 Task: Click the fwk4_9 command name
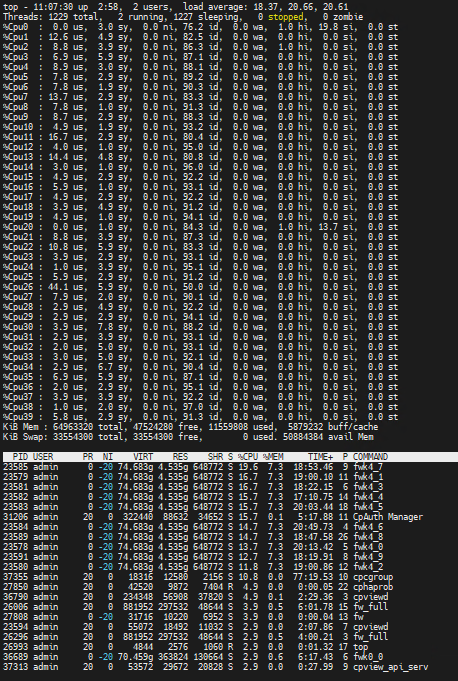tap(368, 556)
